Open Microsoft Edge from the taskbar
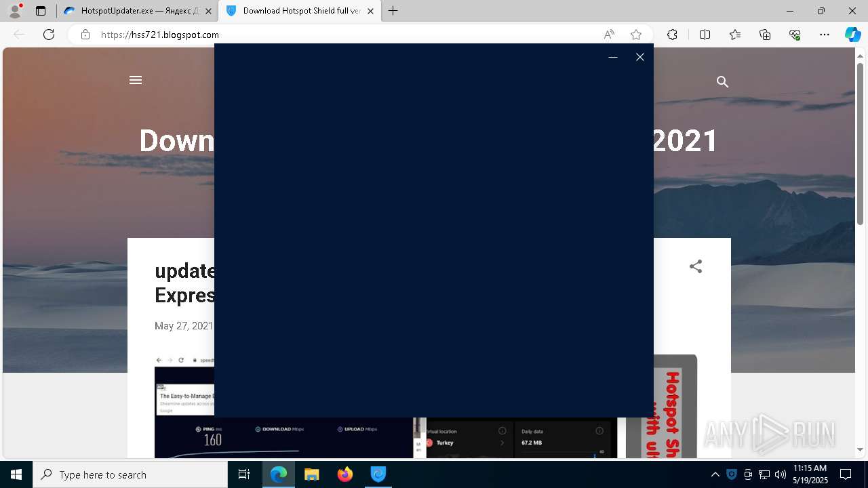This screenshot has width=868, height=488. click(x=279, y=474)
